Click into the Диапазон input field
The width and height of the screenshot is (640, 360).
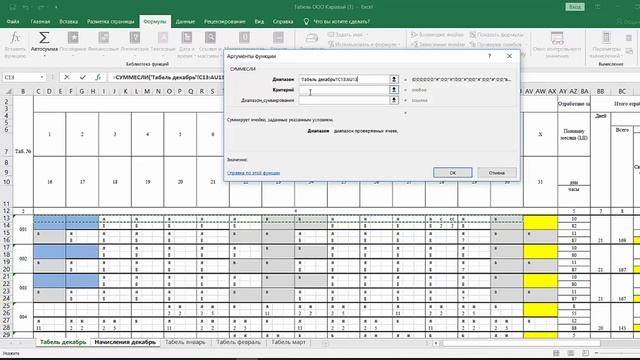tap(344, 79)
